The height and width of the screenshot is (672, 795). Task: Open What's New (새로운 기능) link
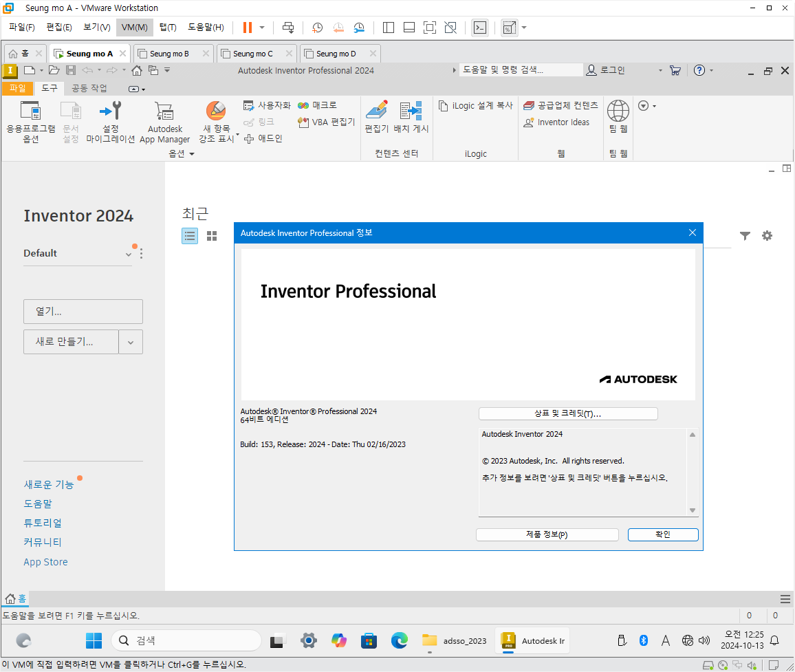point(49,484)
